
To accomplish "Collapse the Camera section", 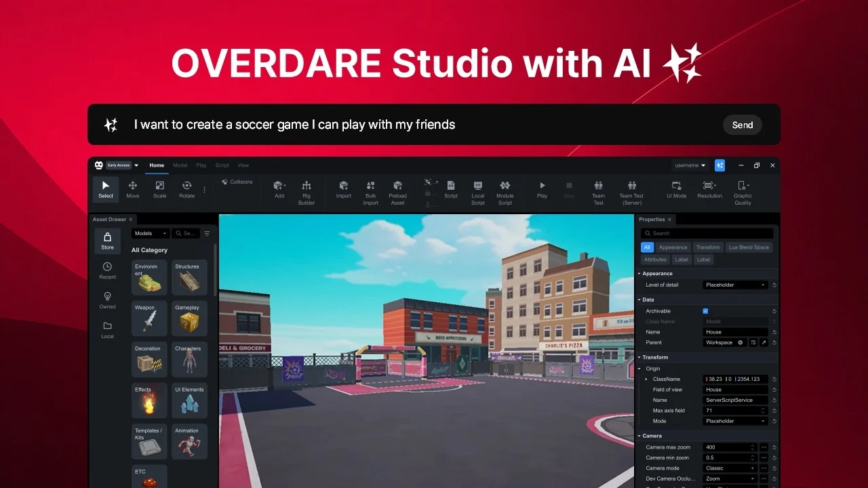I will [x=639, y=436].
